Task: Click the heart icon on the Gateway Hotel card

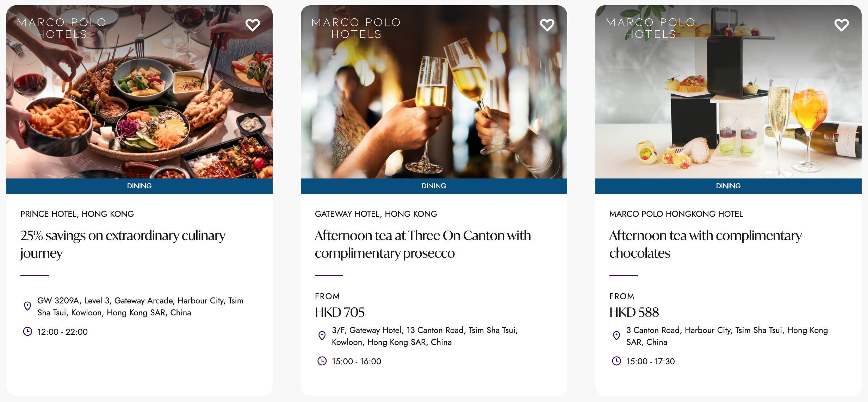Action: pos(547,25)
